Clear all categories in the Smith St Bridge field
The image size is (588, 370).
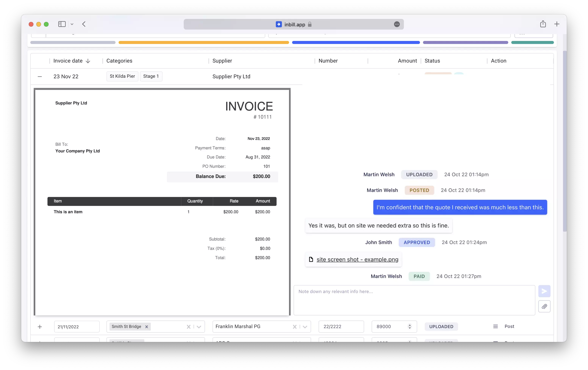pos(188,327)
